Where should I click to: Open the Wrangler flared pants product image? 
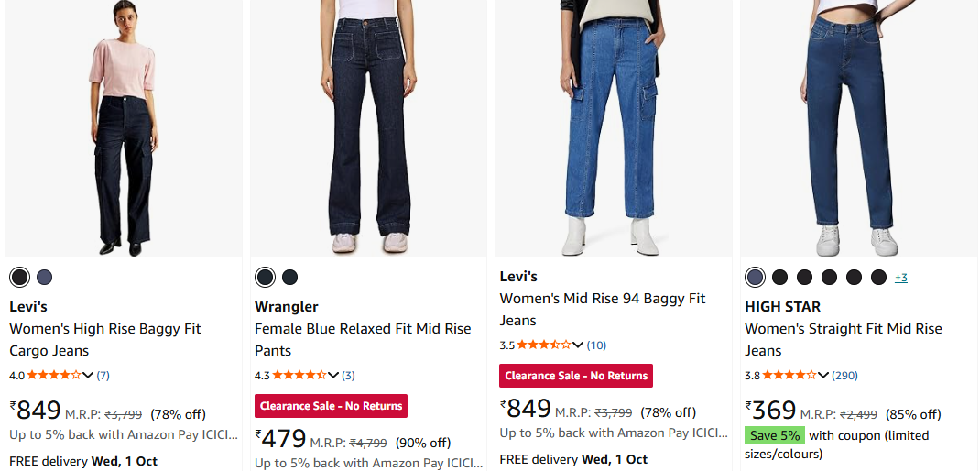(x=368, y=128)
